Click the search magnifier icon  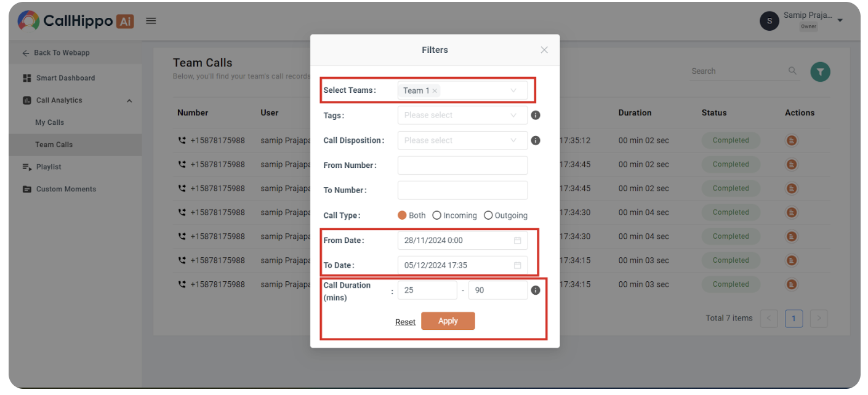pyautogui.click(x=792, y=71)
